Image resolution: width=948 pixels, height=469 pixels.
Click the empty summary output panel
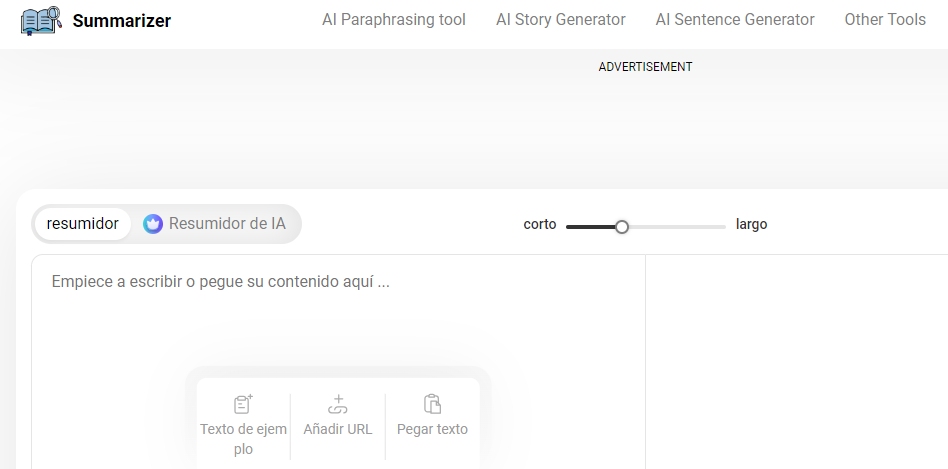point(796,361)
